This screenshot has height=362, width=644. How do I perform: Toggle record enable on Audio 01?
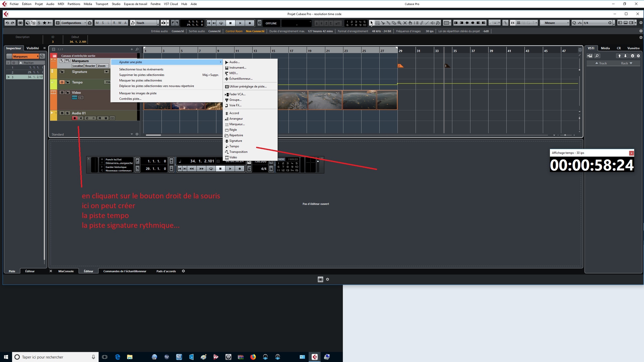75,118
